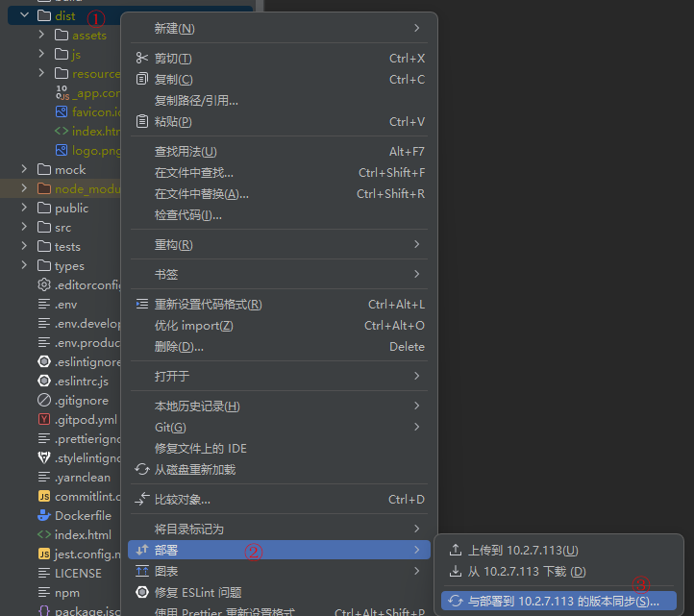
Task: Click the upload to 10.2.7.113 icon
Action: pyautogui.click(x=456, y=551)
